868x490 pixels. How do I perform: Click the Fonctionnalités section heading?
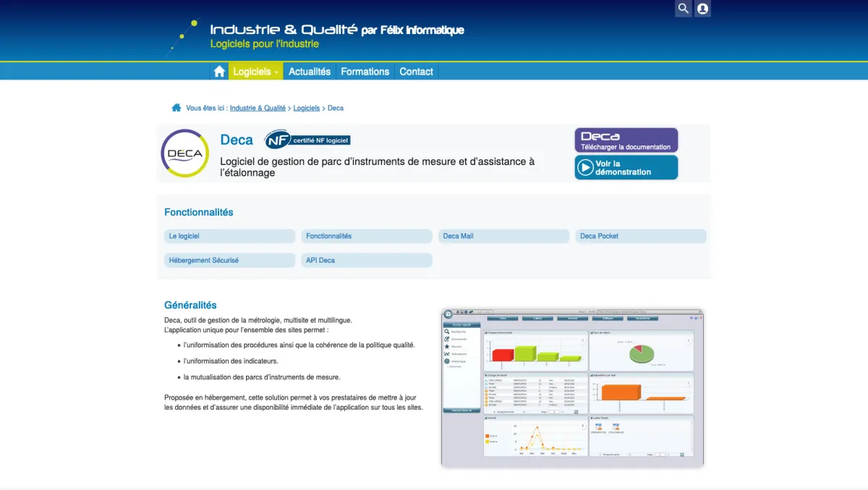click(199, 212)
